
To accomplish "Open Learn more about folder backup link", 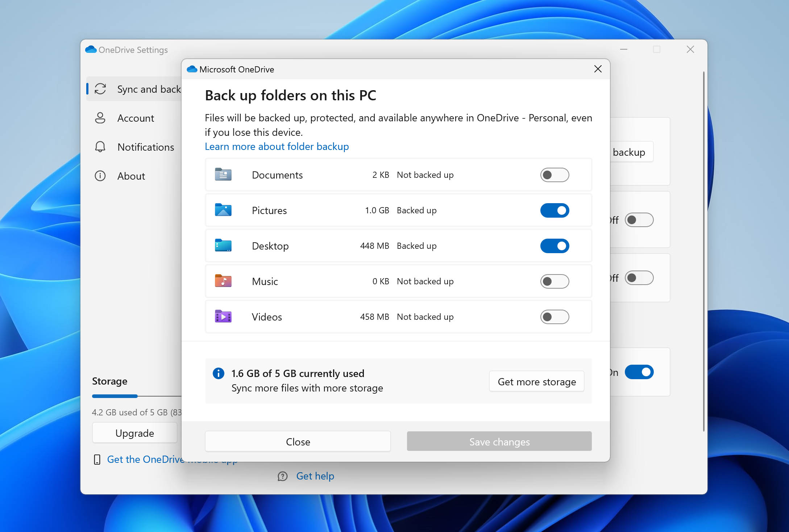I will (x=277, y=146).
